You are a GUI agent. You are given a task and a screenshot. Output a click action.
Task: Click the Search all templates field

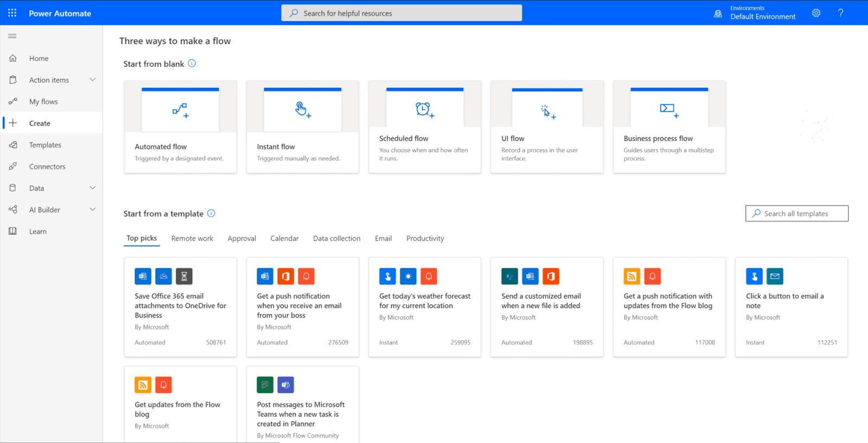click(x=797, y=213)
